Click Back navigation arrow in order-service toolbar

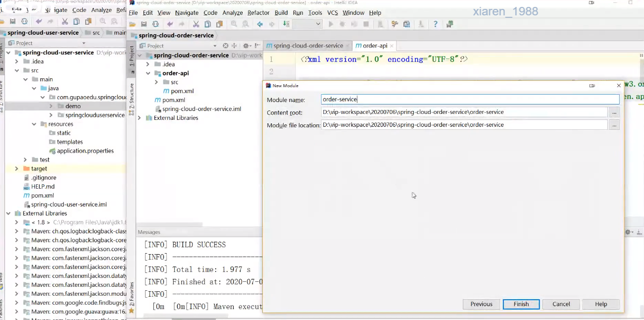click(260, 24)
